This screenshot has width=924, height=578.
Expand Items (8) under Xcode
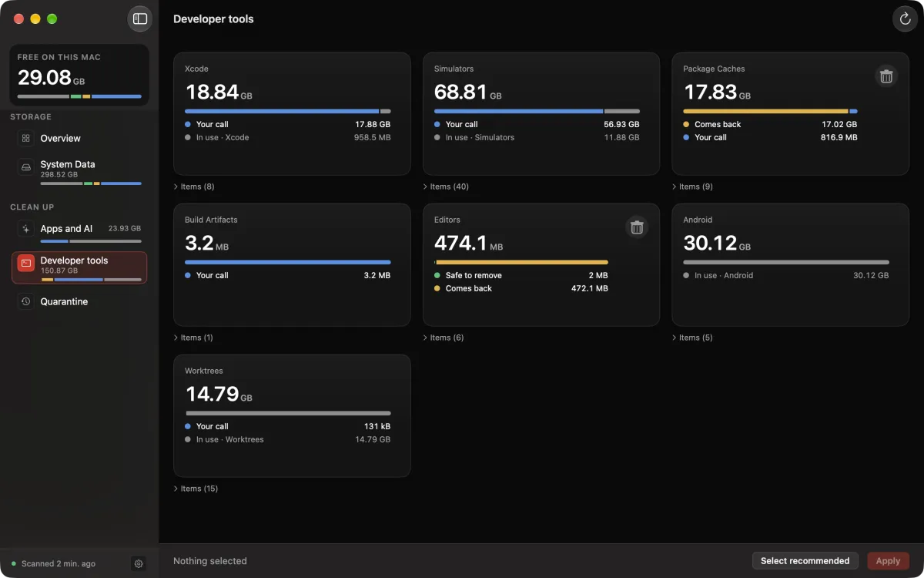(195, 187)
